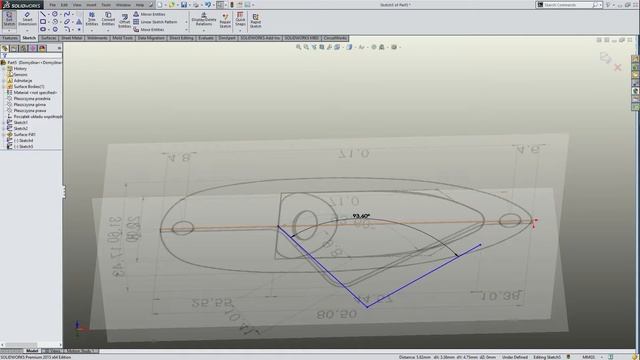Open the Tools menu
The image size is (640, 360).
click(x=106, y=5)
